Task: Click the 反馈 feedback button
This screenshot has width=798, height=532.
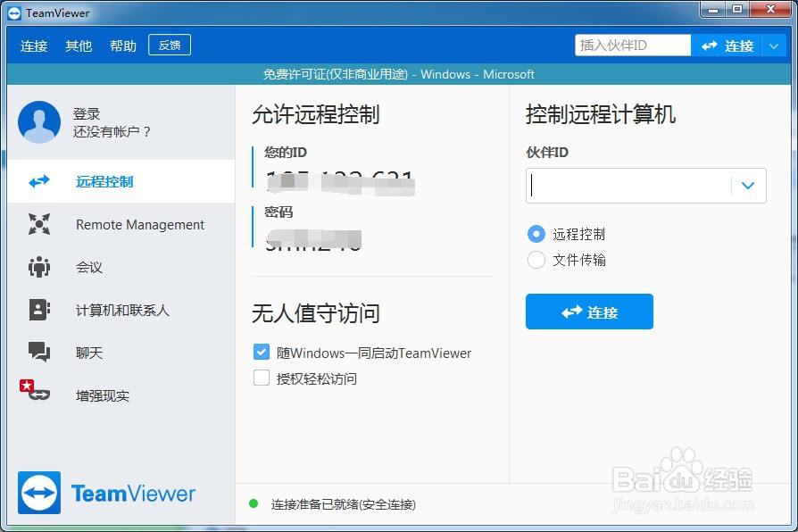Action: pos(170,45)
